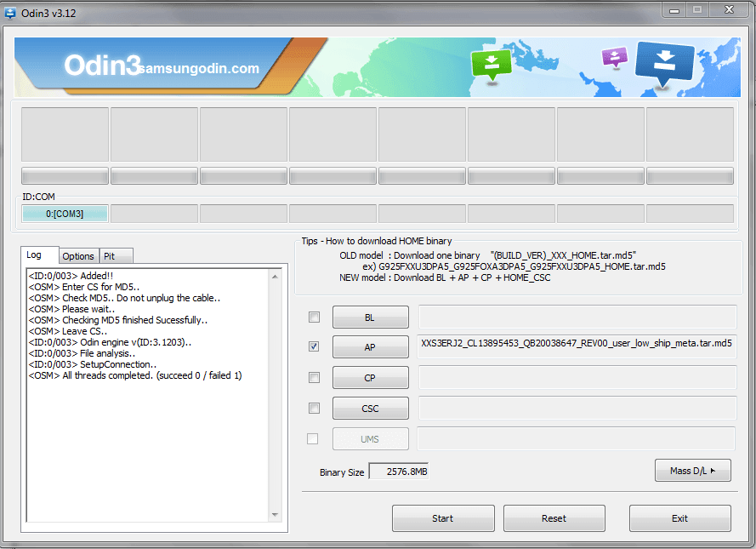Open the Options tab
The height and width of the screenshot is (549, 756).
pyautogui.click(x=78, y=256)
